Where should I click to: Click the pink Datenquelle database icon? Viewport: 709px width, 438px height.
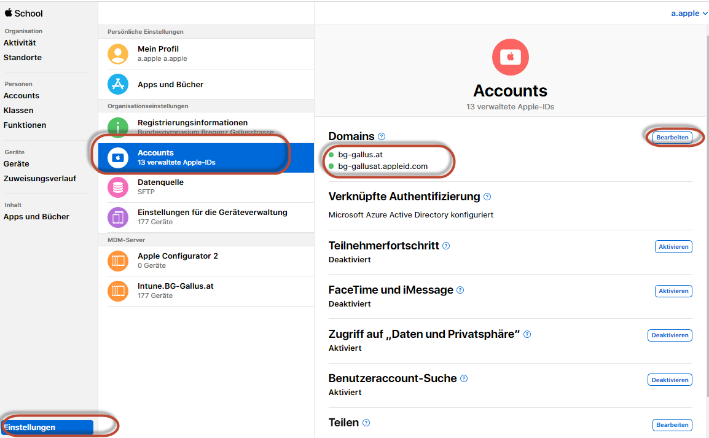click(x=118, y=187)
